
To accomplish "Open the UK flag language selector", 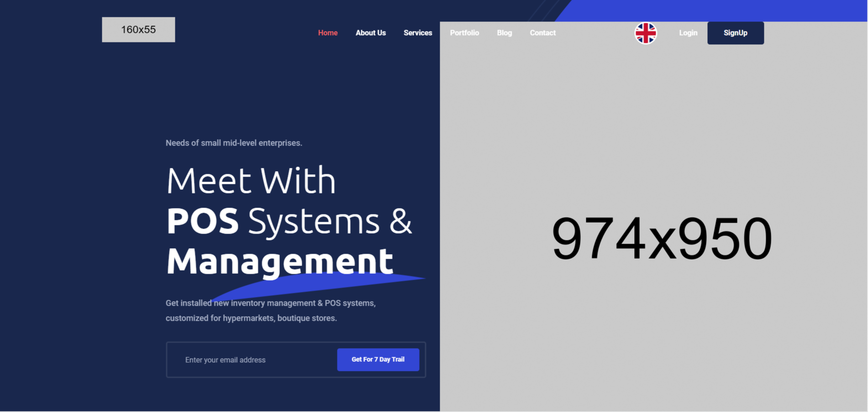I will point(645,33).
